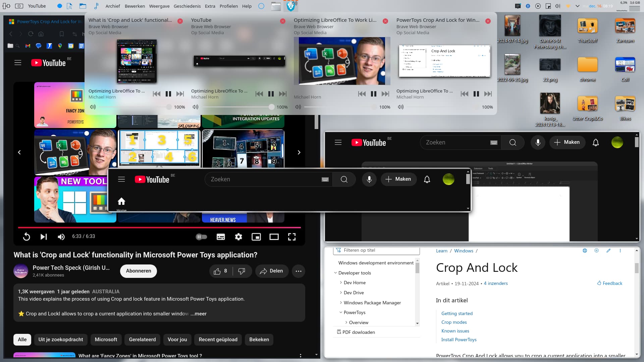The image size is (644, 362).
Task: Open the Geschiedenis menu
Action: click(187, 6)
